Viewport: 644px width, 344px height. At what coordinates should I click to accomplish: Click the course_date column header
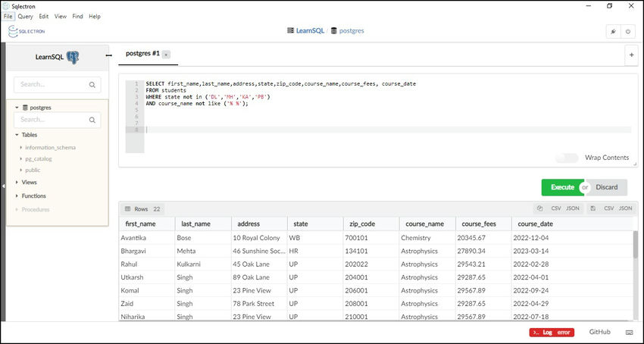(x=539, y=224)
